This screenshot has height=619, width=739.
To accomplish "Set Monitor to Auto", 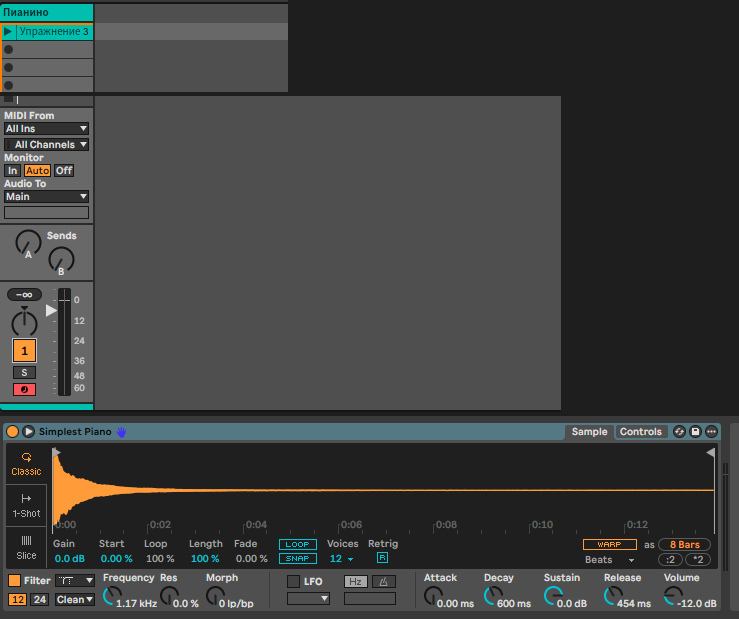I will tap(37, 171).
